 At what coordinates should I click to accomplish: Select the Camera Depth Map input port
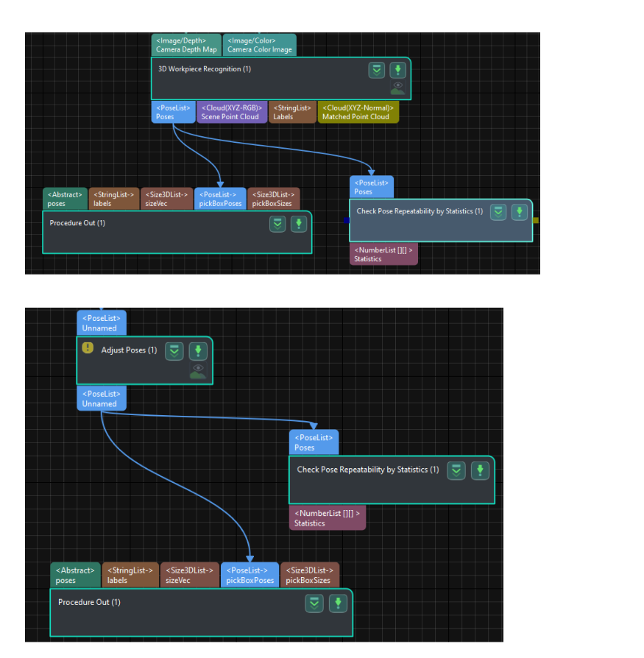tap(185, 45)
